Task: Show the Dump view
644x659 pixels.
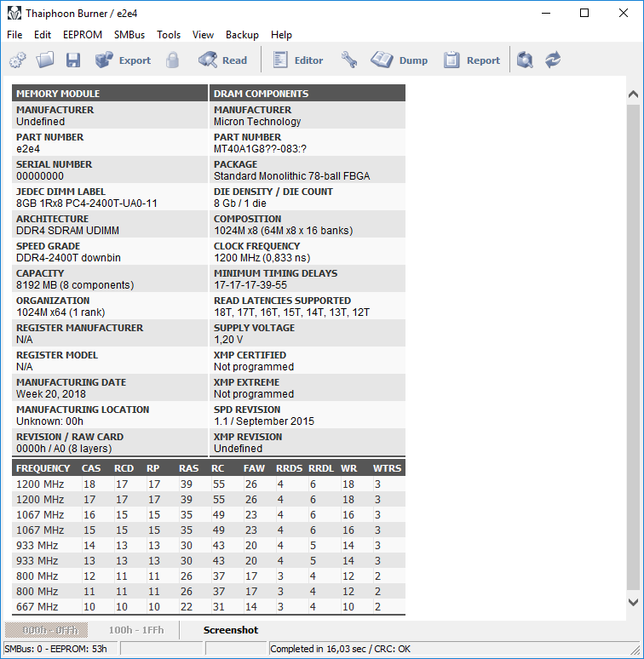Action: [400, 60]
